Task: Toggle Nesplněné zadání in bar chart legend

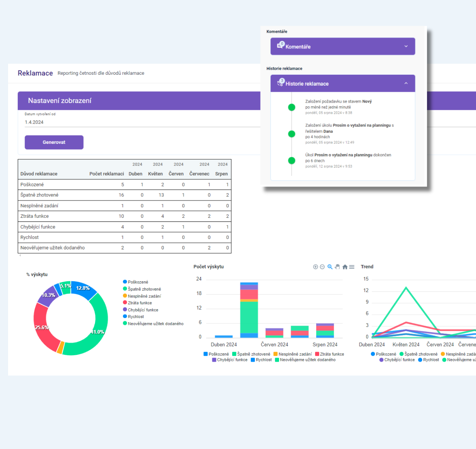Action: (293, 354)
